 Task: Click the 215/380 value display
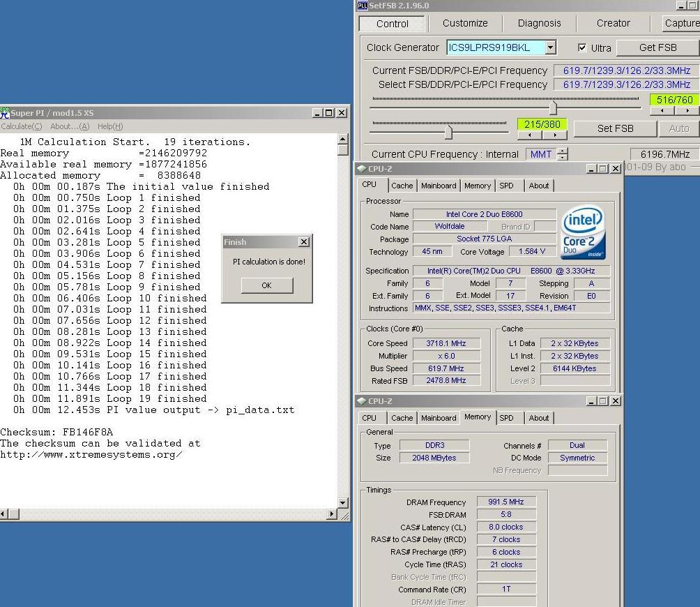pos(542,123)
